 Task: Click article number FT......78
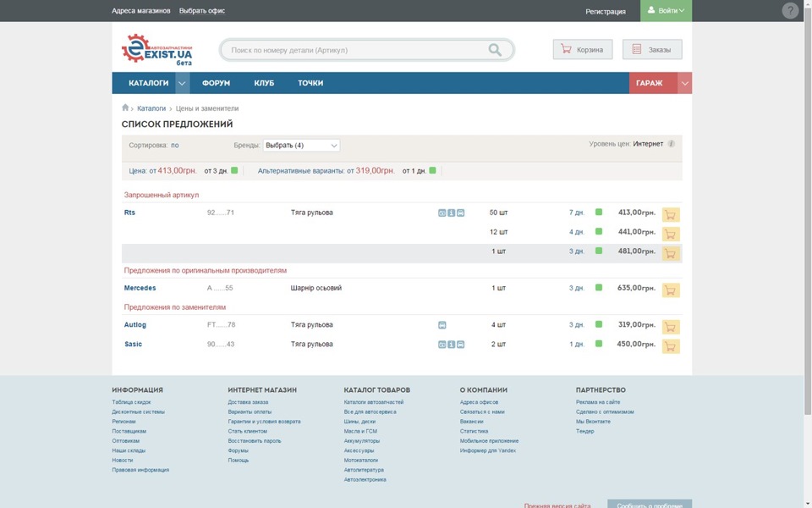tap(221, 324)
